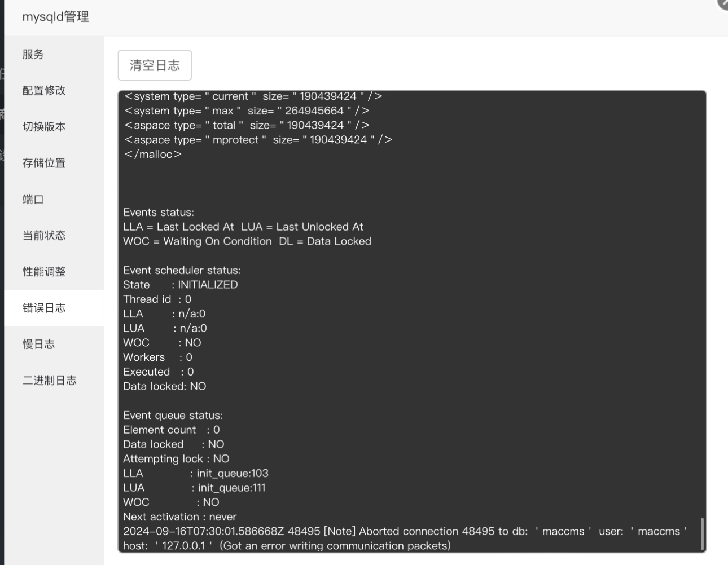Click the mysqld管理 dialog title
This screenshot has height=565, width=728.
pyautogui.click(x=56, y=17)
